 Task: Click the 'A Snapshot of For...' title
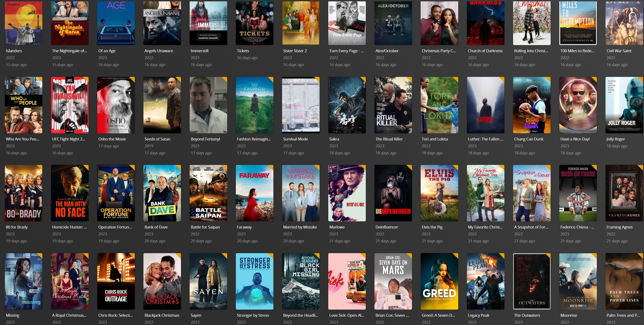point(531,227)
